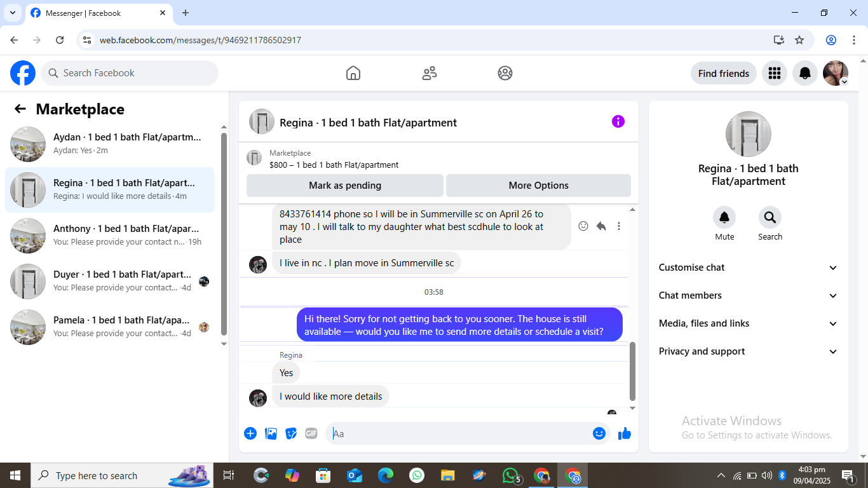Click Regina's avatar beside last message

pyautogui.click(x=258, y=398)
